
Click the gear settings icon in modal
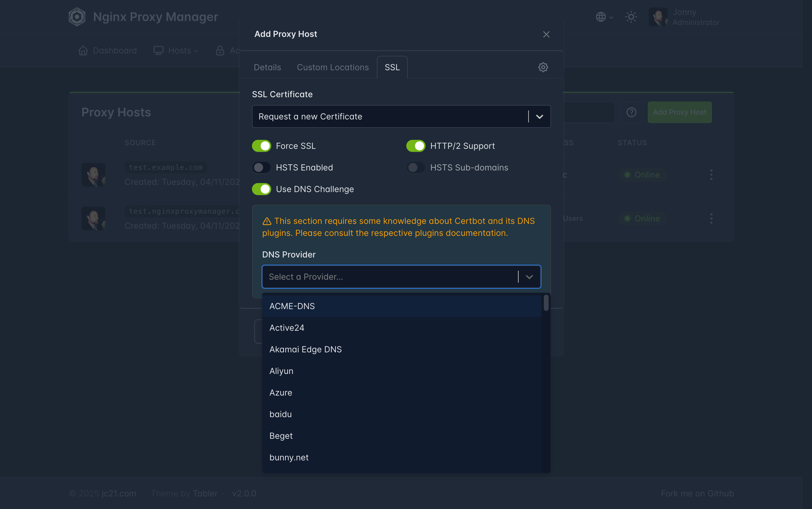click(543, 67)
